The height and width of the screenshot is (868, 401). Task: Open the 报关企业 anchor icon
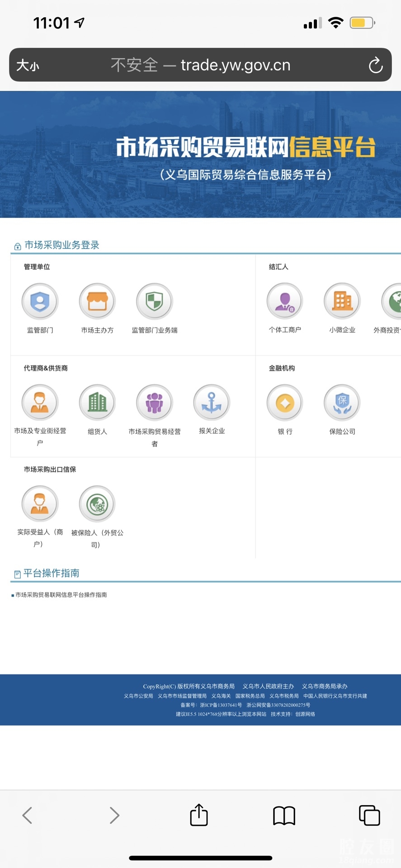click(x=212, y=403)
